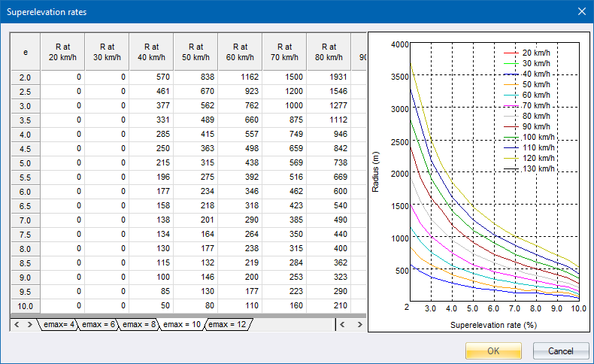
Task: Click the 130 km/h legend entry
Action: (535, 169)
